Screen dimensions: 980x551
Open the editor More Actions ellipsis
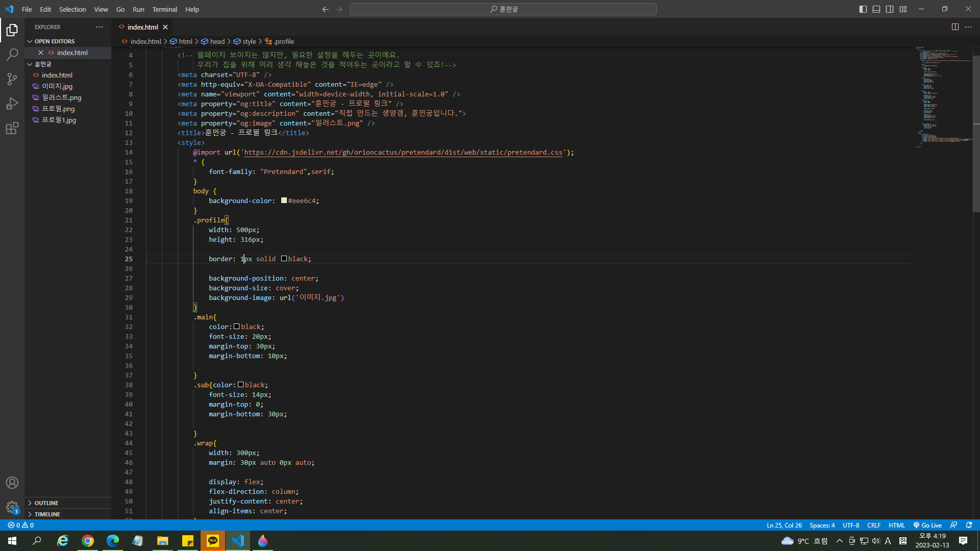pyautogui.click(x=968, y=27)
